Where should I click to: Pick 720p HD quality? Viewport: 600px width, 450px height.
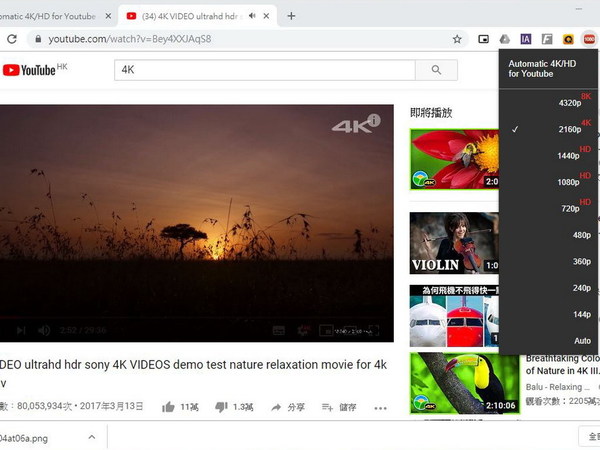tap(548, 209)
